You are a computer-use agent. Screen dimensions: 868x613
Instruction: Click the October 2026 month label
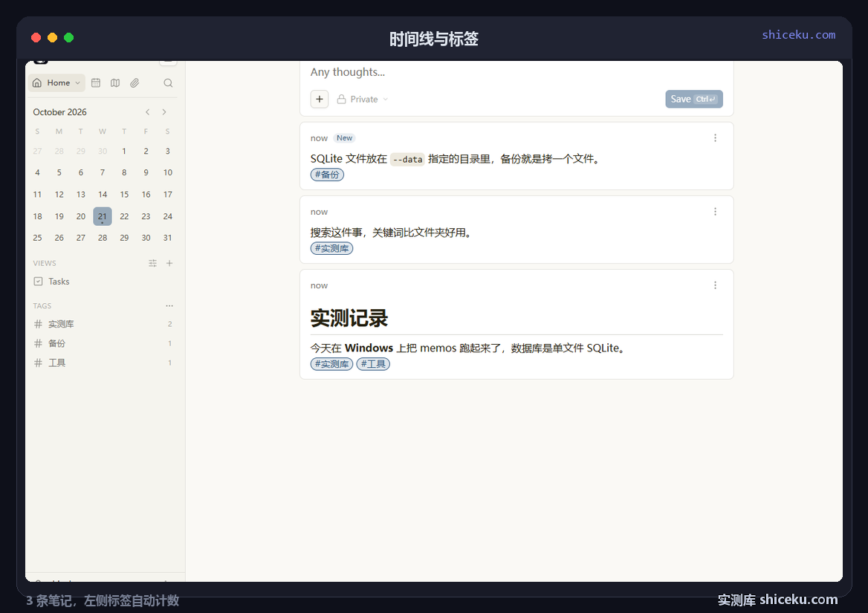pos(59,111)
